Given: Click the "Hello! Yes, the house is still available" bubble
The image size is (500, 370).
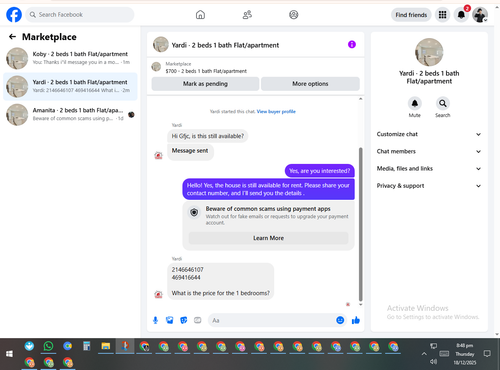Looking at the screenshot, I should (x=268, y=189).
